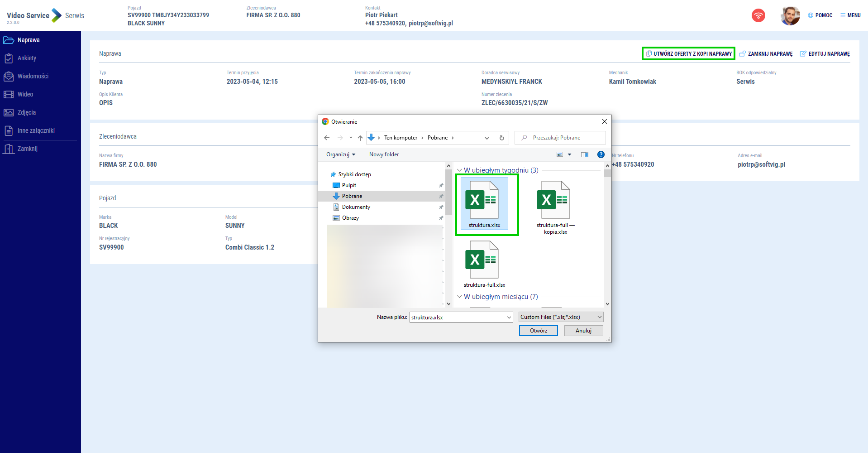Click Utwórz oferty z kopi naprawy

688,53
